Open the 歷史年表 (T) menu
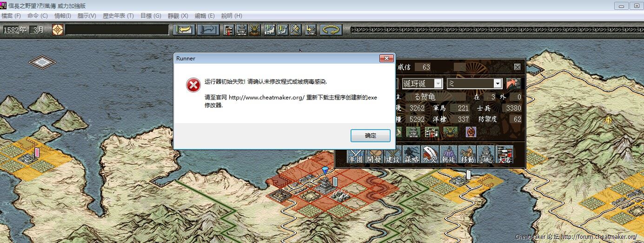 tap(118, 16)
